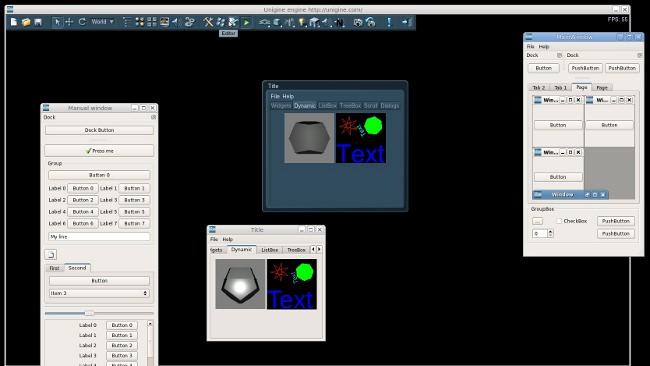
Task: Click the green play button
Action: tap(246, 22)
